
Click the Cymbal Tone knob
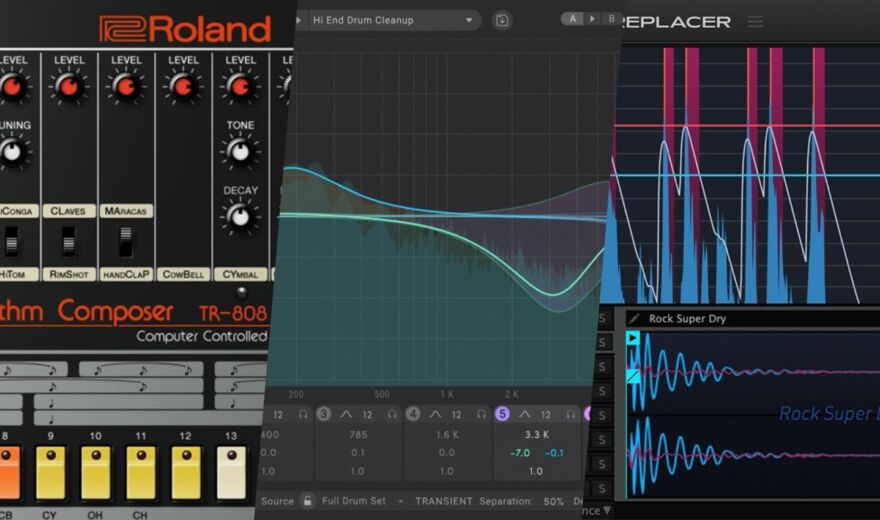point(240,151)
